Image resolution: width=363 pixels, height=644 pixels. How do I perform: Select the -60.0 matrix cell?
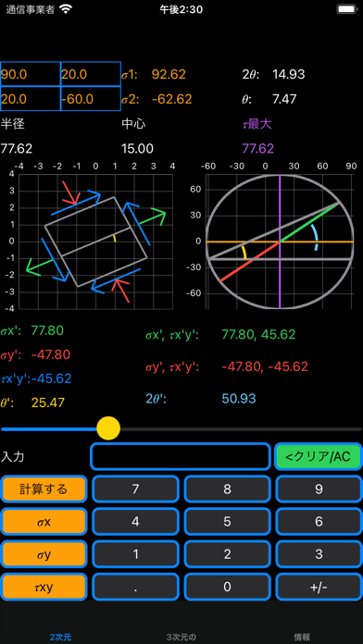(x=91, y=99)
